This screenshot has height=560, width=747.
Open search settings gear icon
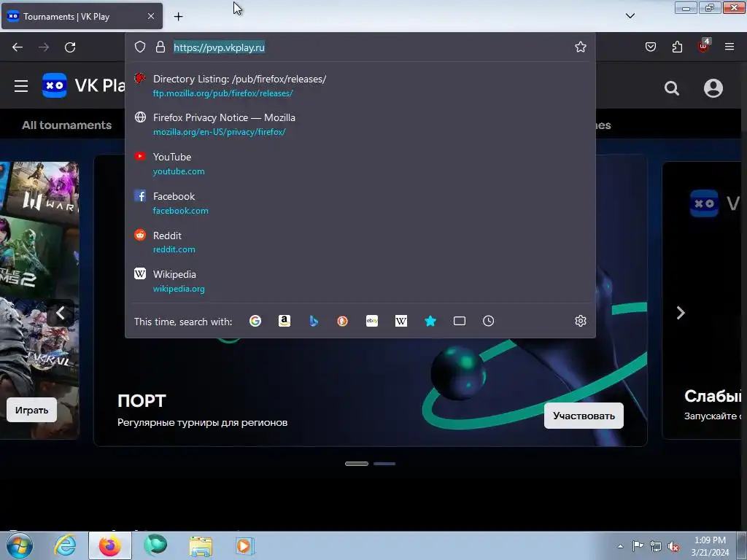tap(580, 321)
